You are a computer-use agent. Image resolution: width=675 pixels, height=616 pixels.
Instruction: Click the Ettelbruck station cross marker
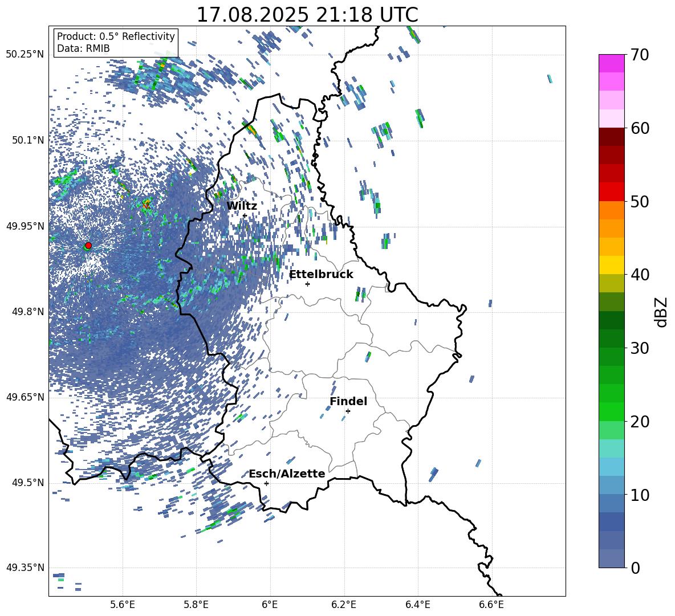pyautogui.click(x=307, y=284)
